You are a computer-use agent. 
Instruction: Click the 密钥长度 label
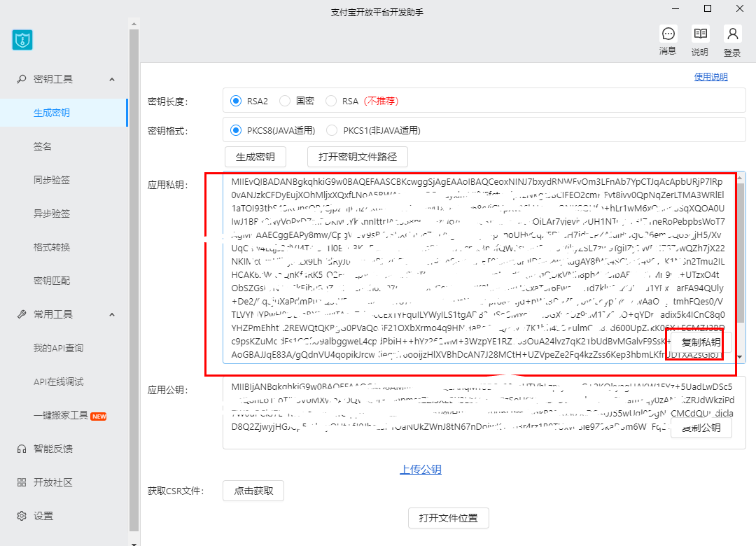(x=168, y=101)
